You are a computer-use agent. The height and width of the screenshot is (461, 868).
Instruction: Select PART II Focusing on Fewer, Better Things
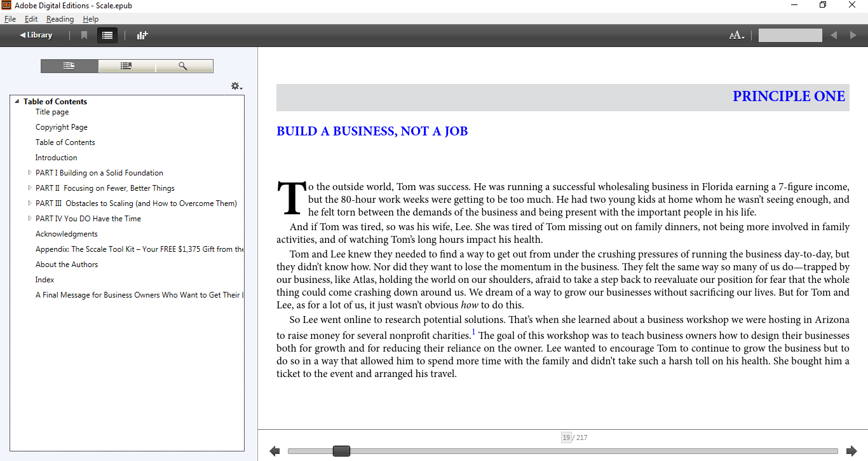(x=105, y=188)
